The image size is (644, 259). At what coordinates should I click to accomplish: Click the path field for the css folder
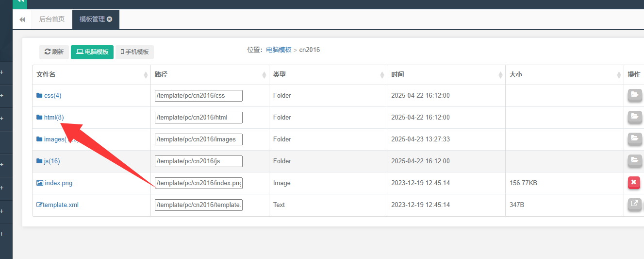[x=198, y=95]
